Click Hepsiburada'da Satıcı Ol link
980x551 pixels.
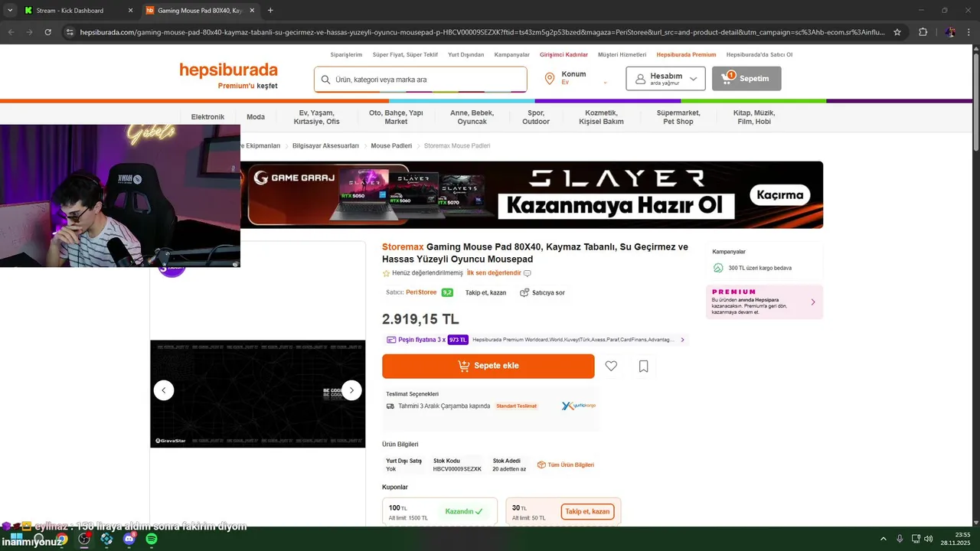pyautogui.click(x=759, y=55)
